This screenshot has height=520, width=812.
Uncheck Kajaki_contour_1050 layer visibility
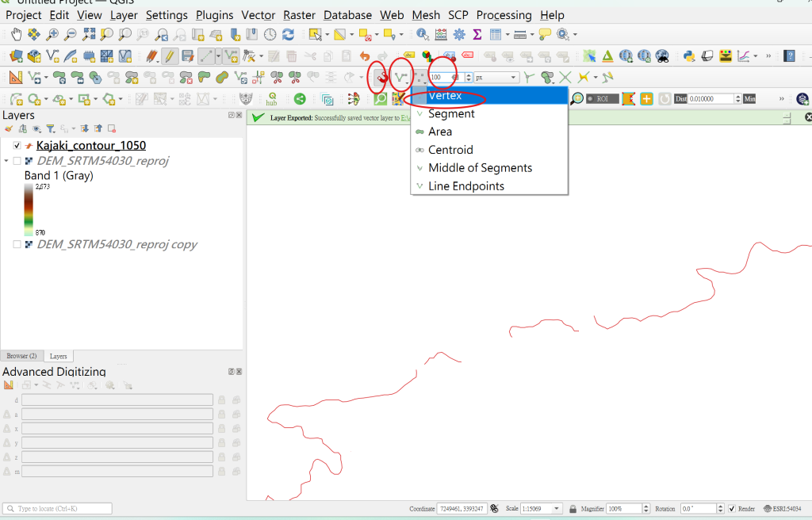[17, 146]
